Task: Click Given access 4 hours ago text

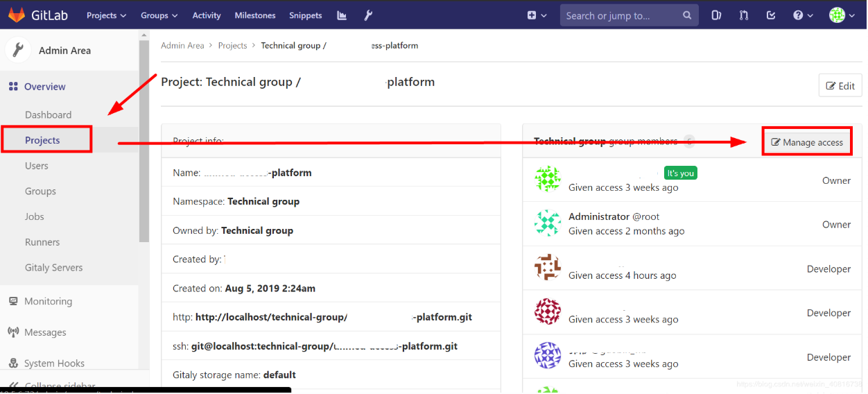Action: [623, 275]
